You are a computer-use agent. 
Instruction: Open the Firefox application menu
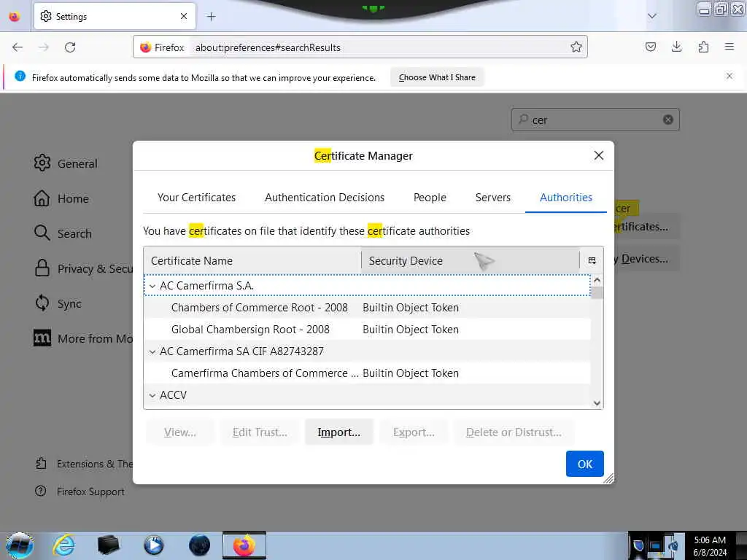pos(729,47)
